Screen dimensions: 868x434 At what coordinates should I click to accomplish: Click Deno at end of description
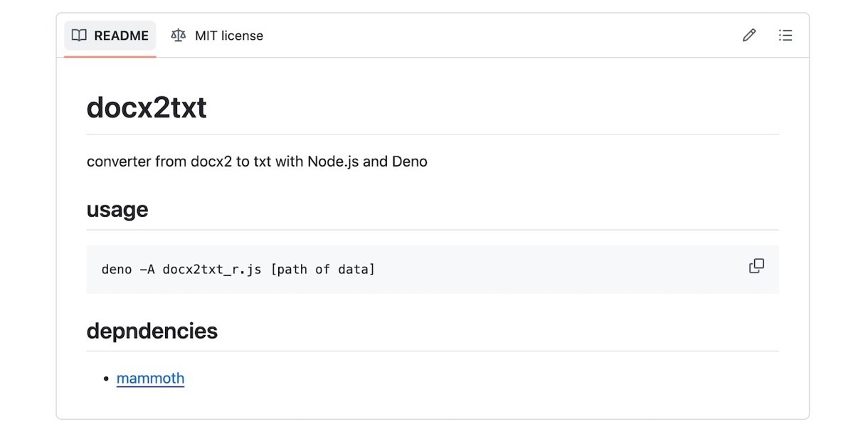point(409,162)
